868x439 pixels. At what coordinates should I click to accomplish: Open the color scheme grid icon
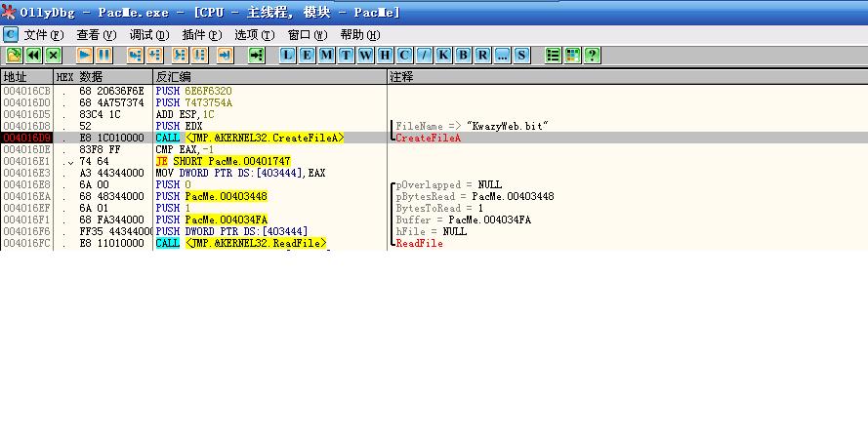coord(572,55)
